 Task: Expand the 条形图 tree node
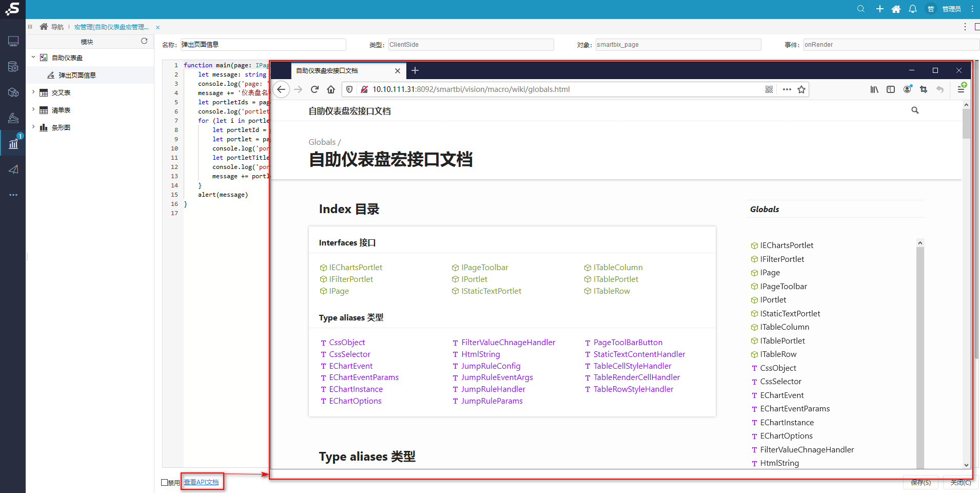pyautogui.click(x=33, y=127)
